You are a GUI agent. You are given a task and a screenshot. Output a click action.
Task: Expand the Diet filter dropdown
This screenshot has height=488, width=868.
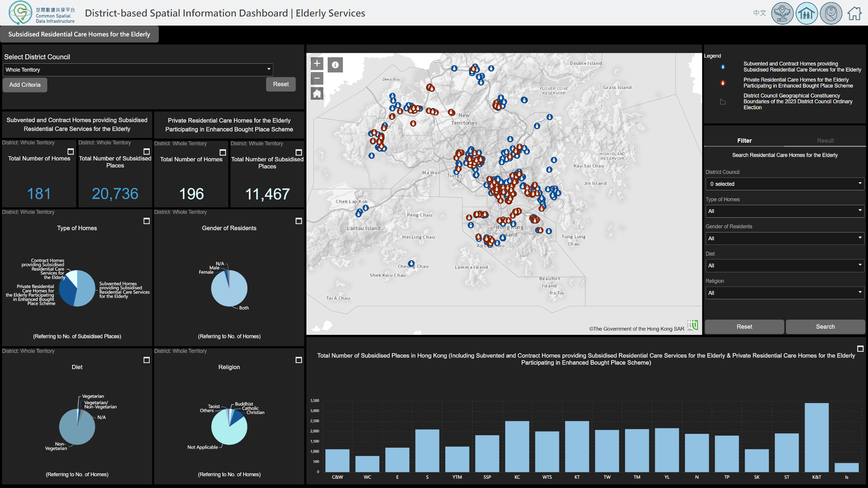(784, 265)
